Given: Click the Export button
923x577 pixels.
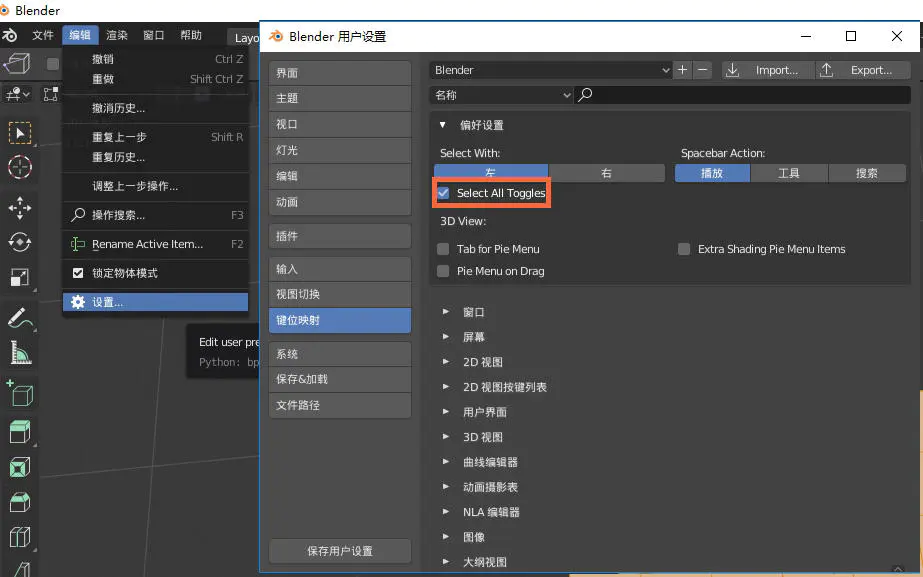Looking at the screenshot, I should click(863, 70).
